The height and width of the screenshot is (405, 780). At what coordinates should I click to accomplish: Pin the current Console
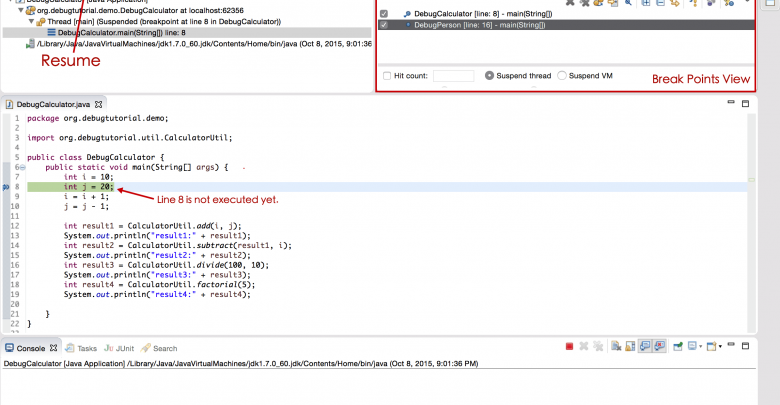point(678,346)
